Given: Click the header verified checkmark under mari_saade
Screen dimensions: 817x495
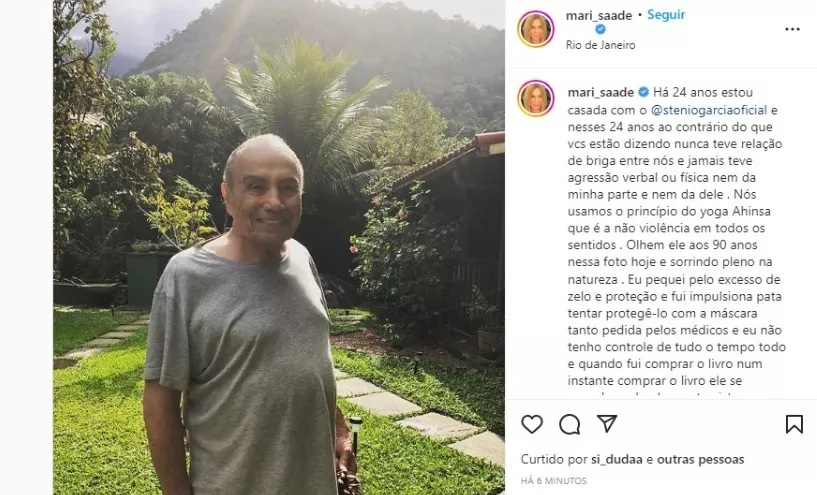Looking at the screenshot, I should coord(600,29).
